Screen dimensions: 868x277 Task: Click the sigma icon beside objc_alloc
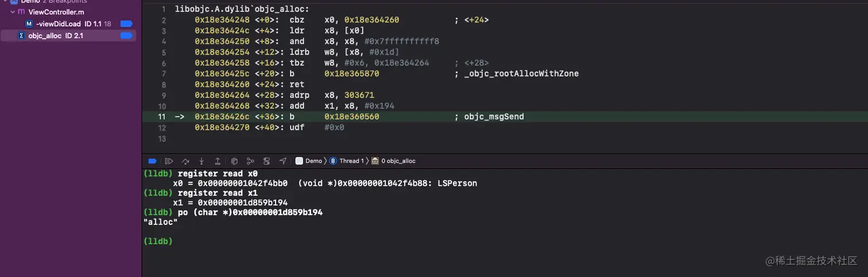(x=22, y=36)
